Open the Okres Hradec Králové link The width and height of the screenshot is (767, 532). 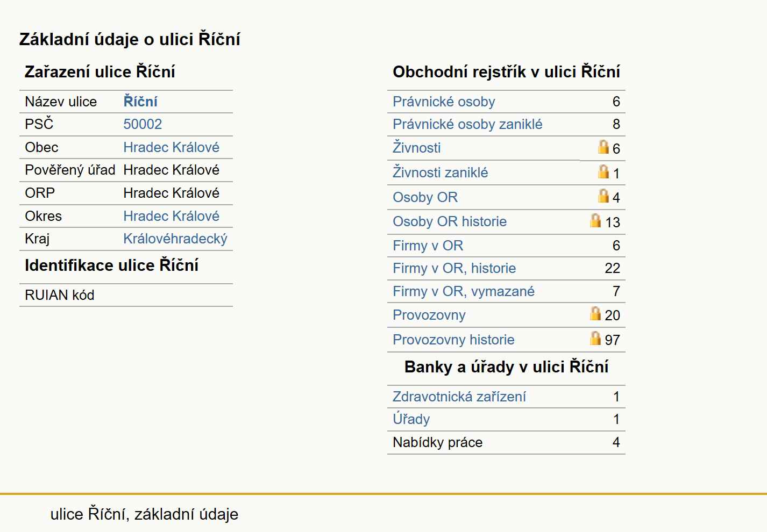click(x=171, y=216)
